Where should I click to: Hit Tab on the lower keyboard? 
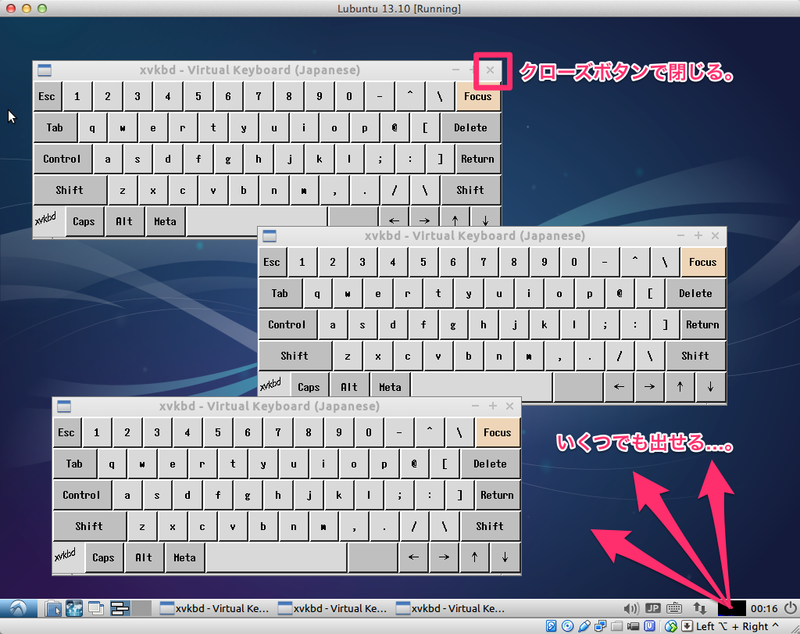click(x=74, y=464)
